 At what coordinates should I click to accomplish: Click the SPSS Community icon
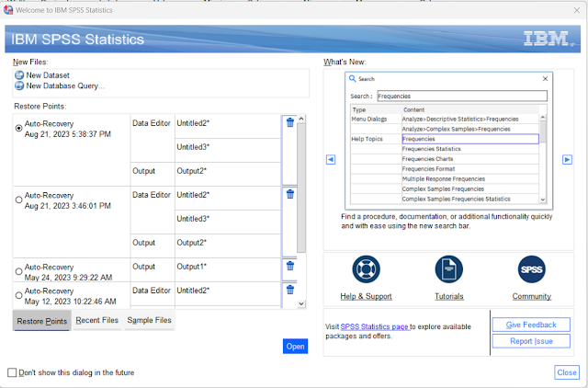[531, 269]
